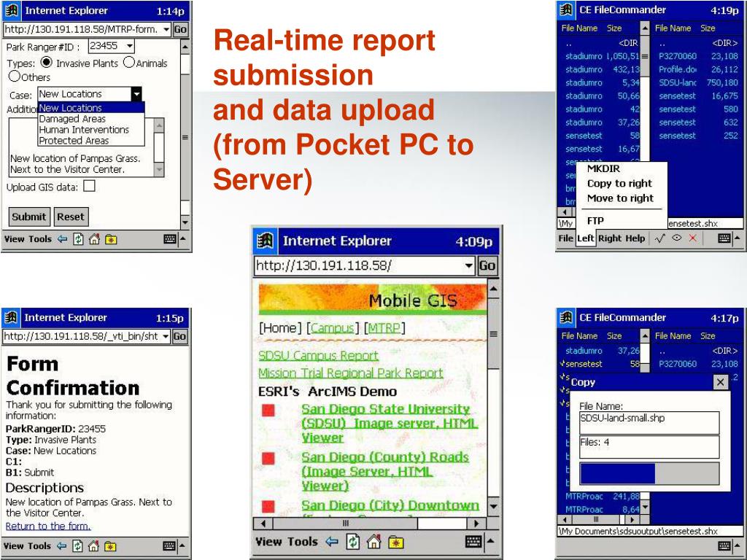Click the Submit button on the ranger form
Image resolution: width=747 pixels, height=560 pixels.
point(28,217)
